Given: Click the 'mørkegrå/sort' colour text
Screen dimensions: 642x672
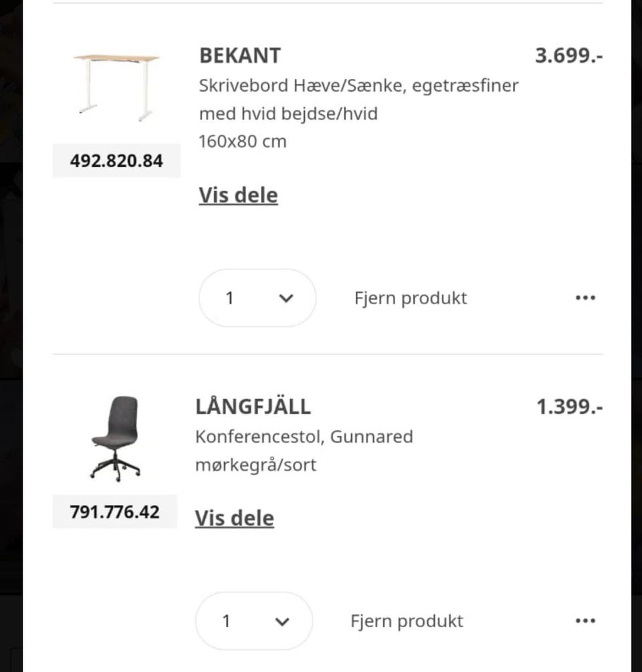Looking at the screenshot, I should pos(255,465).
